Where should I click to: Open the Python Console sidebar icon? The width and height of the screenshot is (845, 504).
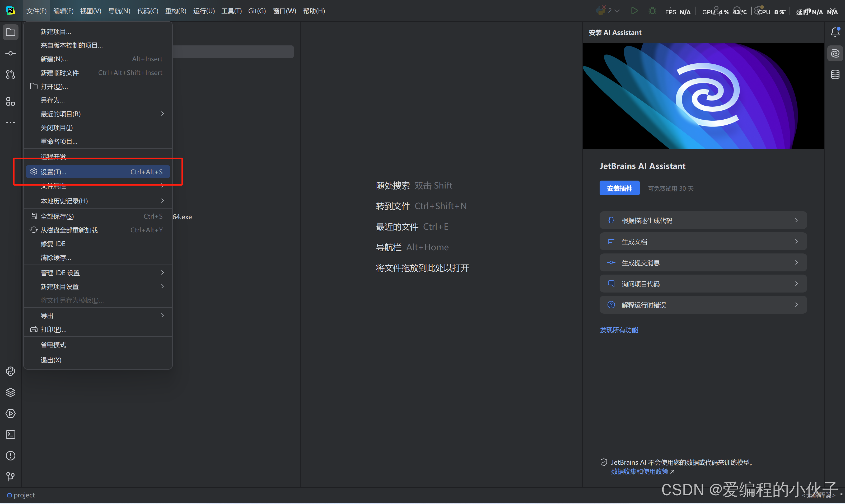click(x=11, y=371)
